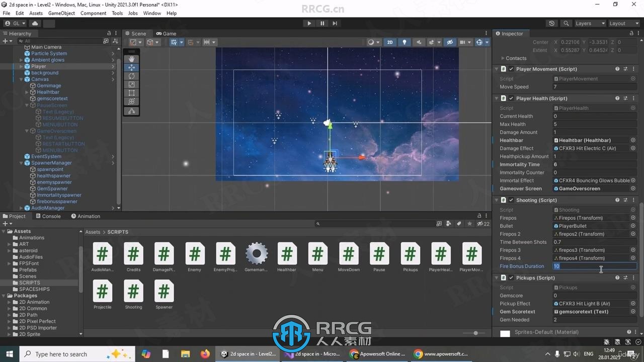Expand the Player object in Hierarchy

[21, 66]
